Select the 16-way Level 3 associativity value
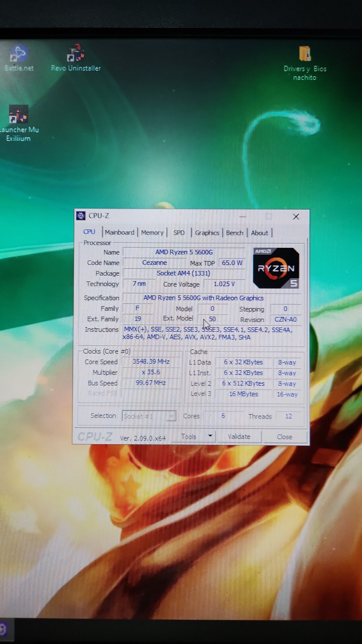Screen dimensions: 362x644 point(287,394)
